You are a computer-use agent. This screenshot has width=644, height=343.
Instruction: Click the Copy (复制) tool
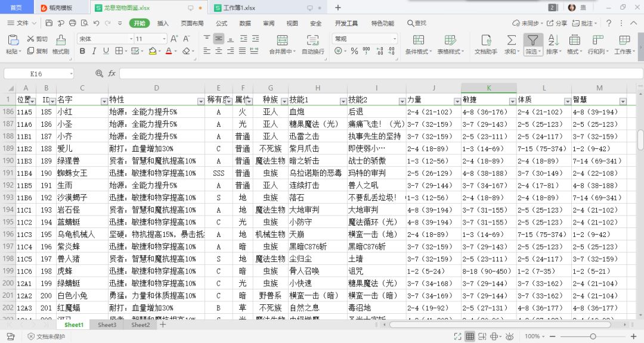click(38, 51)
